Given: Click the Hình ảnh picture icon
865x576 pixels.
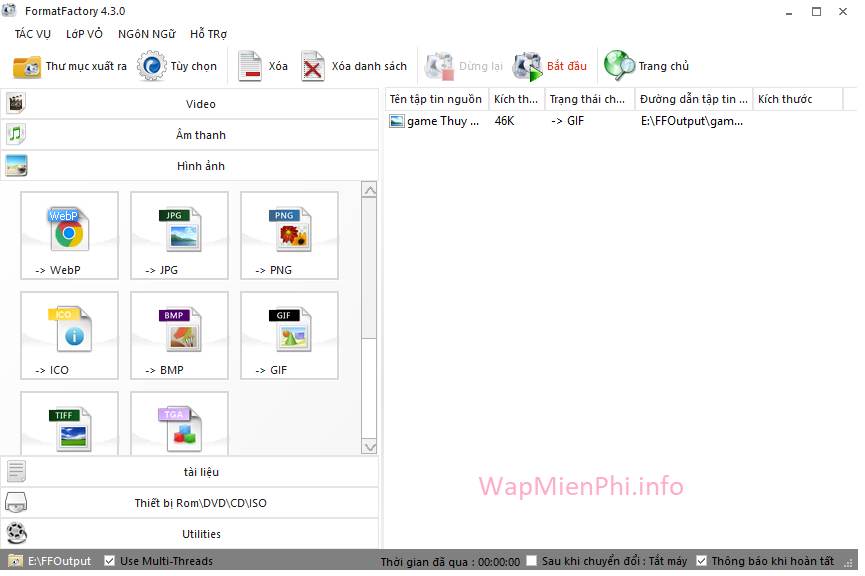Looking at the screenshot, I should (16, 165).
